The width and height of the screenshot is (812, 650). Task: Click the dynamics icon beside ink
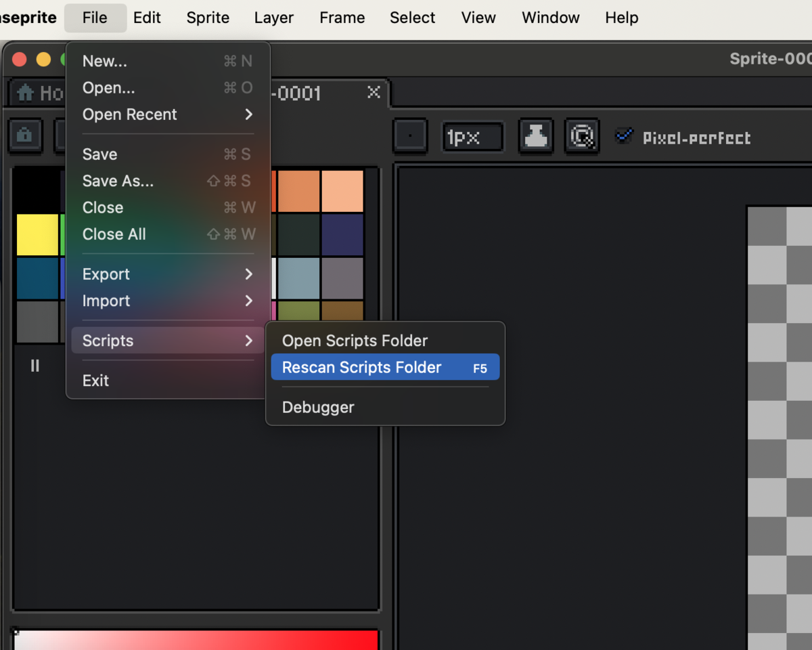[582, 136]
